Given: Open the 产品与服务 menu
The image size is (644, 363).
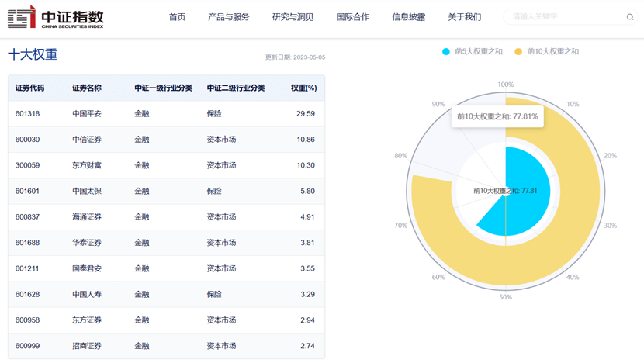Looking at the screenshot, I should pyautogui.click(x=229, y=17).
